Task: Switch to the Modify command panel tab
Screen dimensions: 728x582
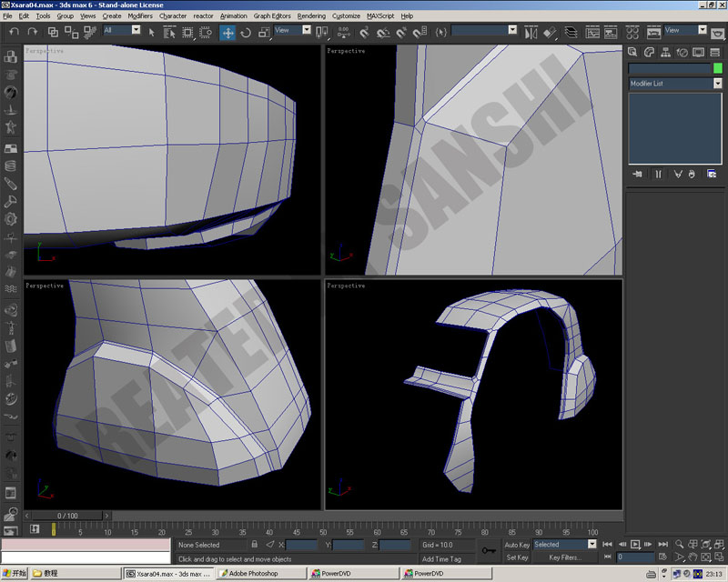Action: click(x=649, y=52)
